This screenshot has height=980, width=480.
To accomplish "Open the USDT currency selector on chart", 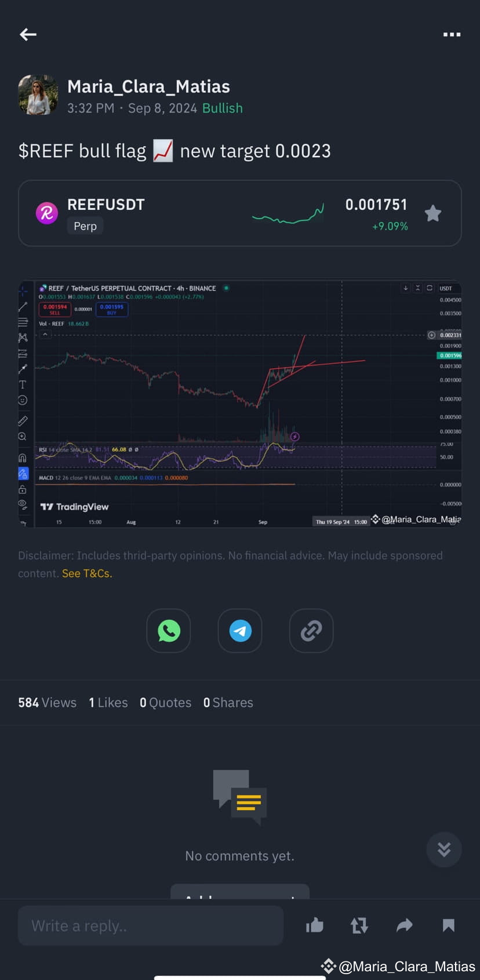I will 445,288.
